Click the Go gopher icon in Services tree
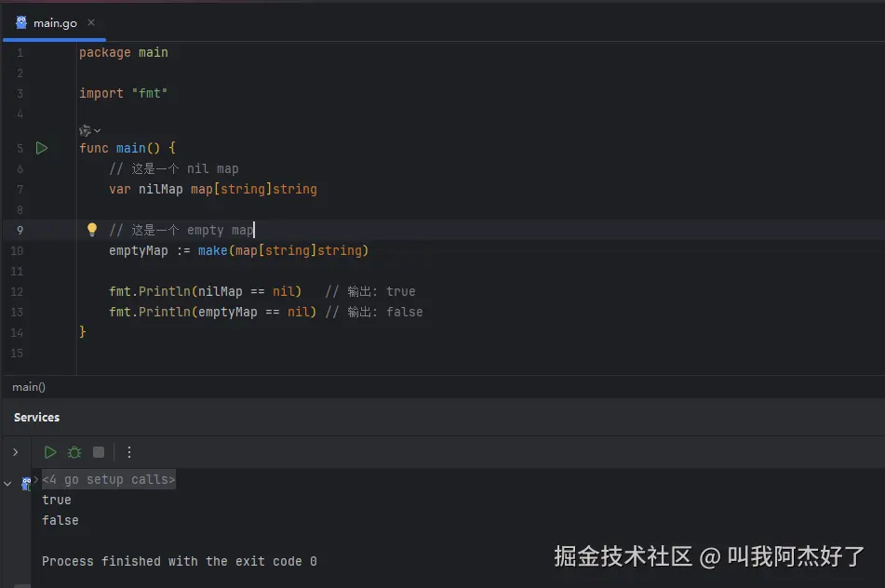 pos(26,484)
